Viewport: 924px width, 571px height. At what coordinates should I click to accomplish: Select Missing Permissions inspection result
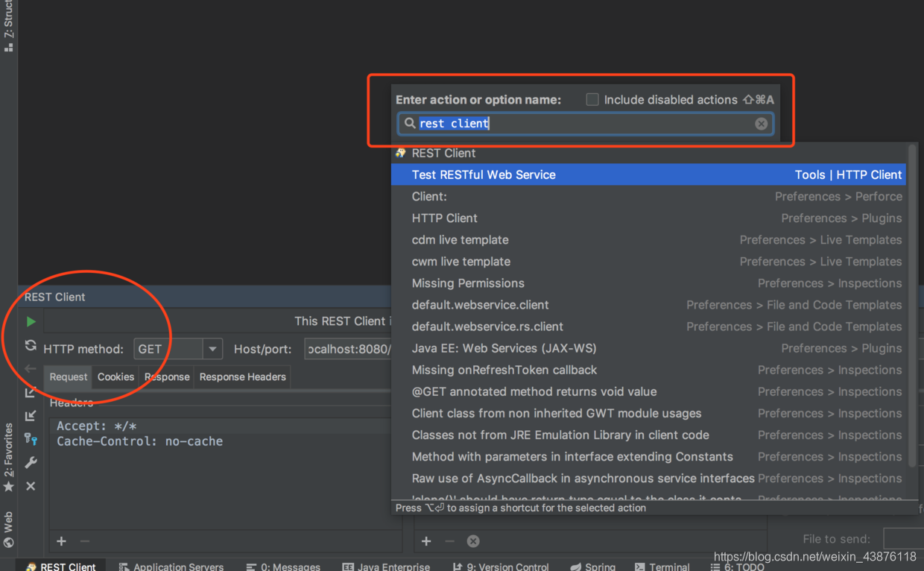coord(648,283)
